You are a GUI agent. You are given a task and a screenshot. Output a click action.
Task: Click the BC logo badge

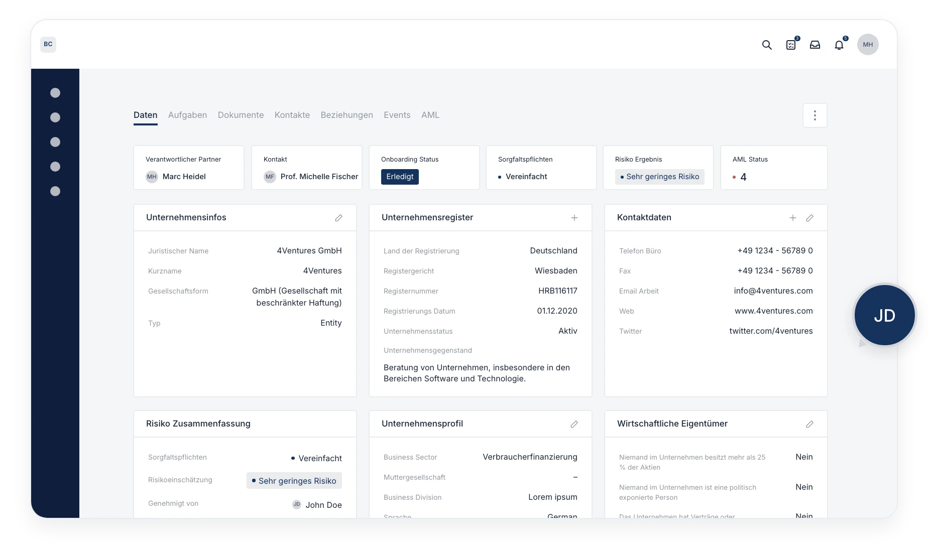pos(48,44)
